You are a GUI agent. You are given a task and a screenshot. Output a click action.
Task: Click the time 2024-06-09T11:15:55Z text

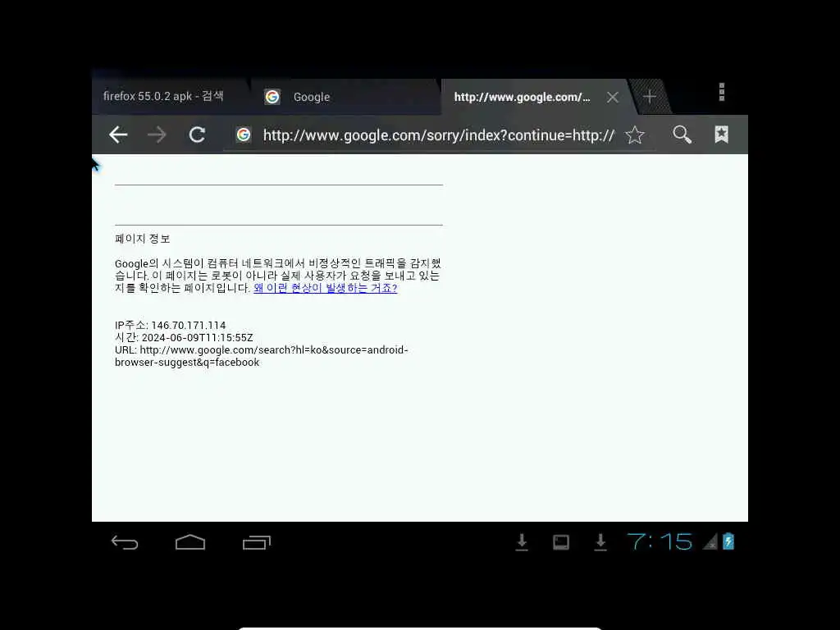tap(197, 337)
